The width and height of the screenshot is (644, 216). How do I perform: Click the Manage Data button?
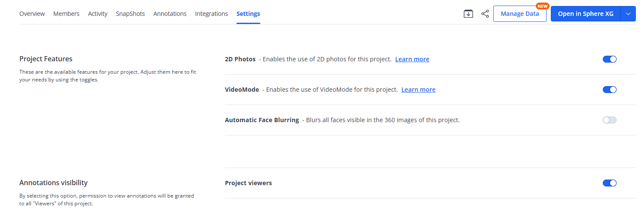point(520,14)
